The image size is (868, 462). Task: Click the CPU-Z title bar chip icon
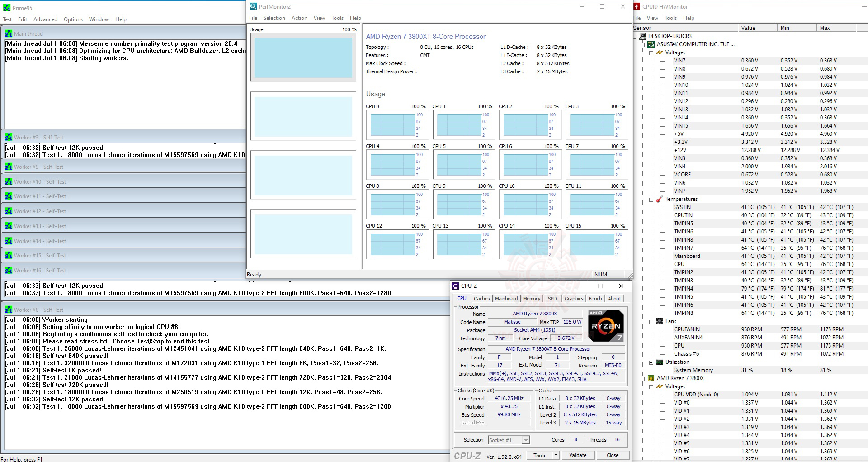coord(455,286)
